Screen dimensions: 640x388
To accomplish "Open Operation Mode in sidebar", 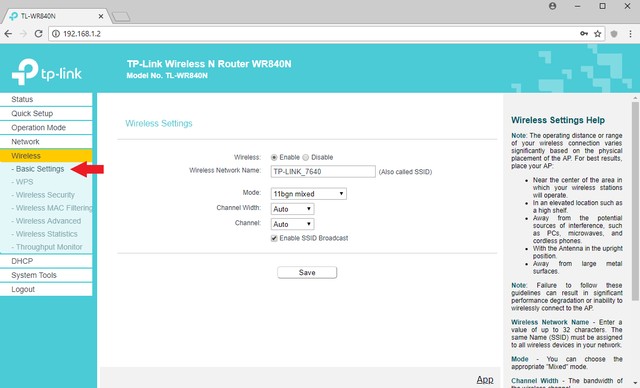I will (x=46, y=128).
